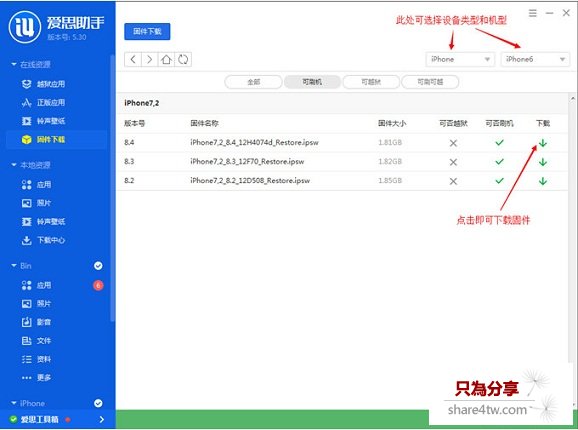Click the 固件大小 column header
Image resolution: width=578 pixels, height=430 pixels.
tap(392, 123)
